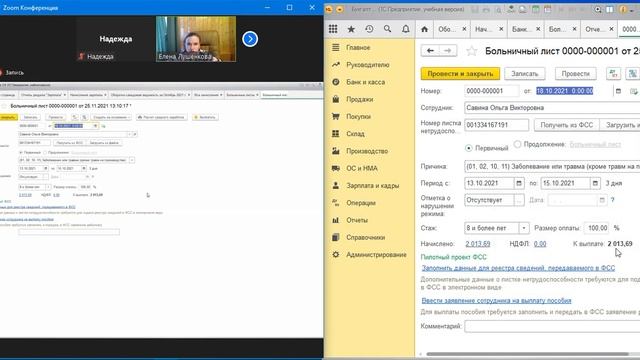Close the Нач... tab
640x360 pixels.
coord(501,29)
